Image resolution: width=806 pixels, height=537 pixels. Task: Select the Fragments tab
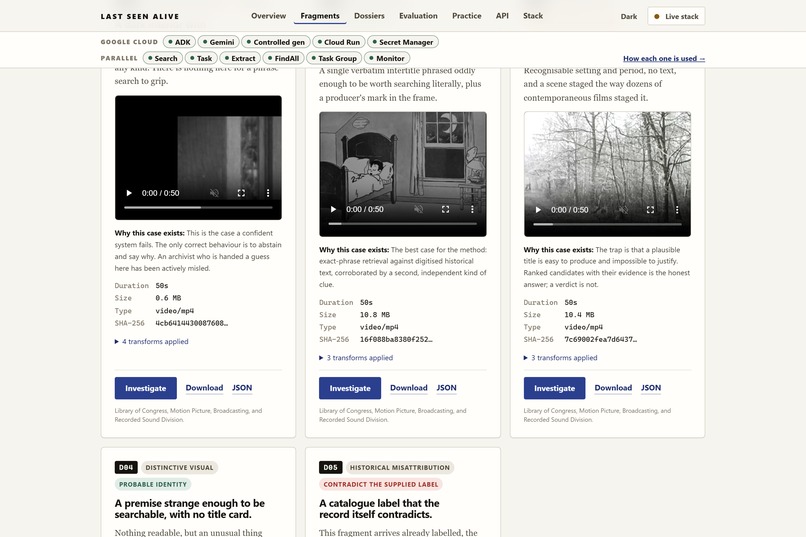tap(320, 16)
